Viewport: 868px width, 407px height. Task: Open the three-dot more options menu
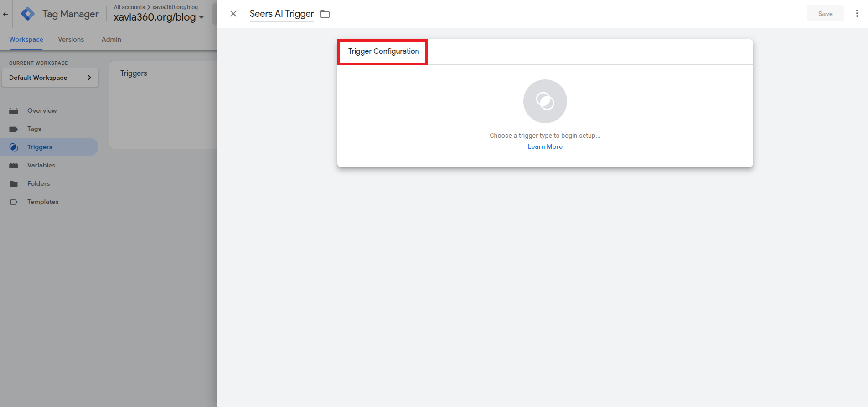[x=857, y=14]
